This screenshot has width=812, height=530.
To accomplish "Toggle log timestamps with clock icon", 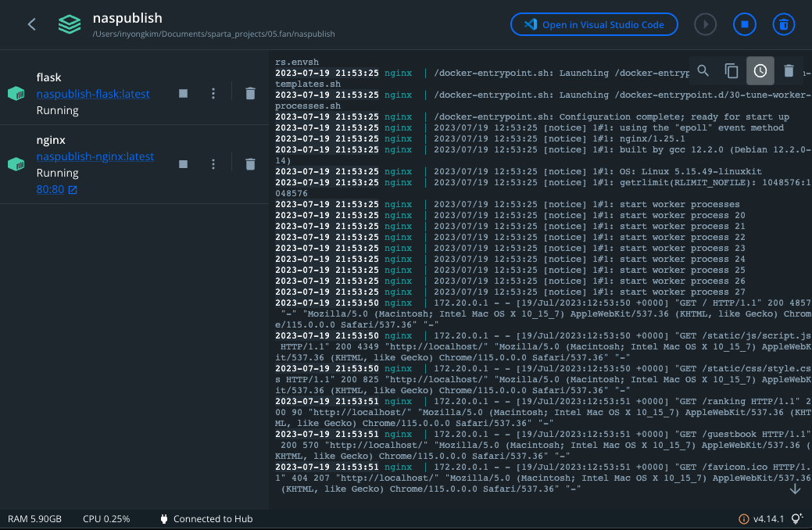I will tap(760, 70).
